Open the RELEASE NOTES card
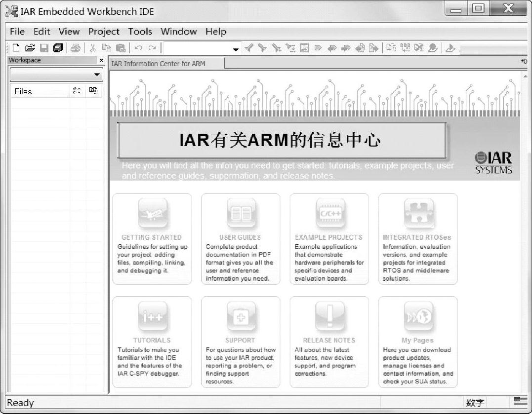 329,342
